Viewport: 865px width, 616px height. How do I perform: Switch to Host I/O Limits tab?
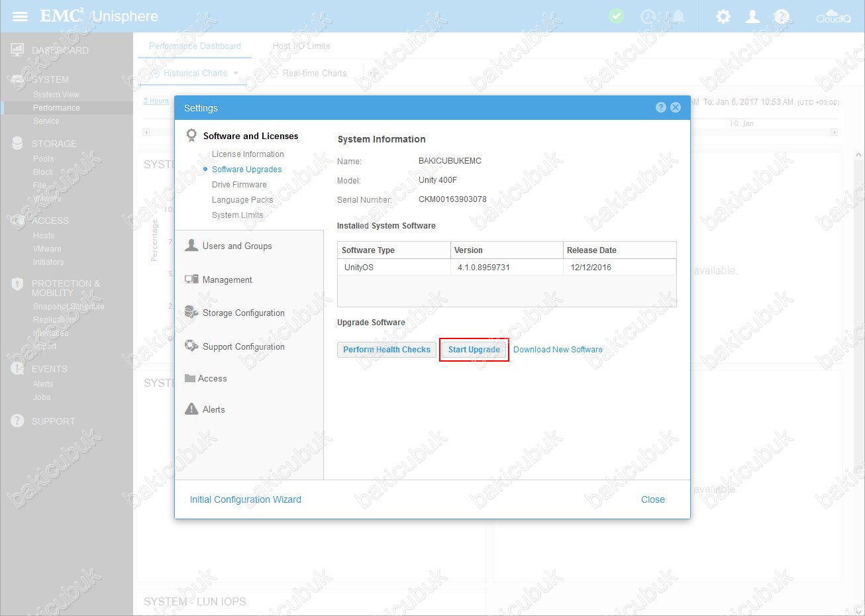(x=301, y=46)
